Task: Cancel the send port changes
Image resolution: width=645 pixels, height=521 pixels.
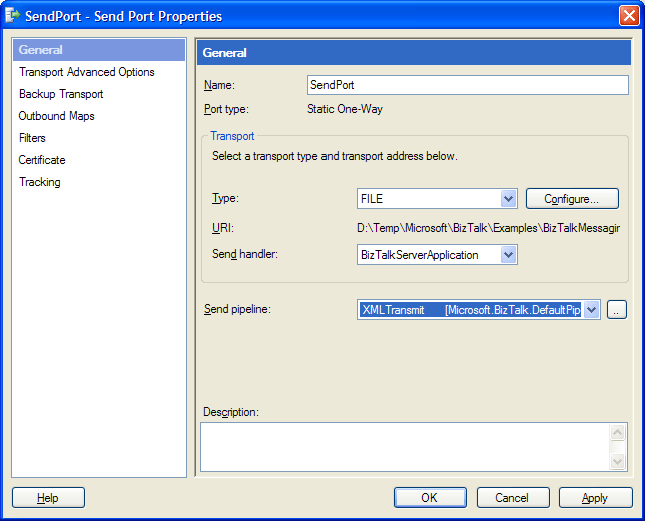Action: (513, 497)
